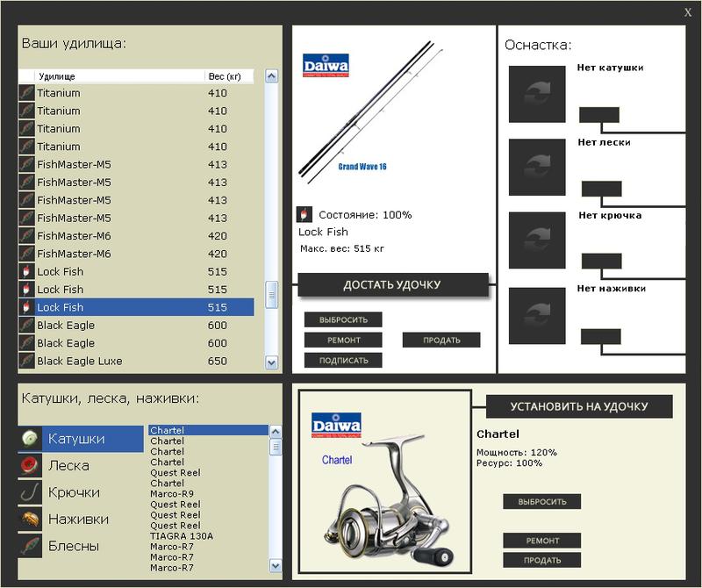Click ВЫБРОСИТЬ below the ДОСТАТЬ УДОЧКУ button
The width and height of the screenshot is (702, 588).
(x=343, y=319)
